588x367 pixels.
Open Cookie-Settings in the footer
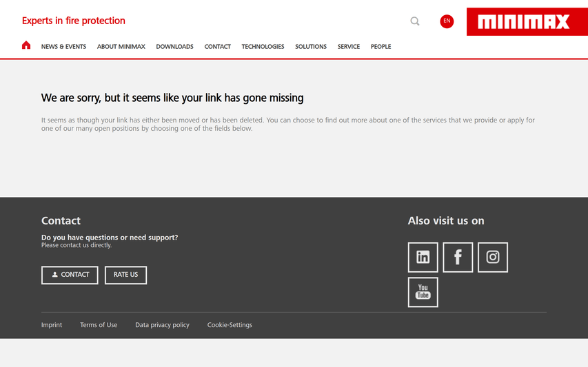click(230, 325)
